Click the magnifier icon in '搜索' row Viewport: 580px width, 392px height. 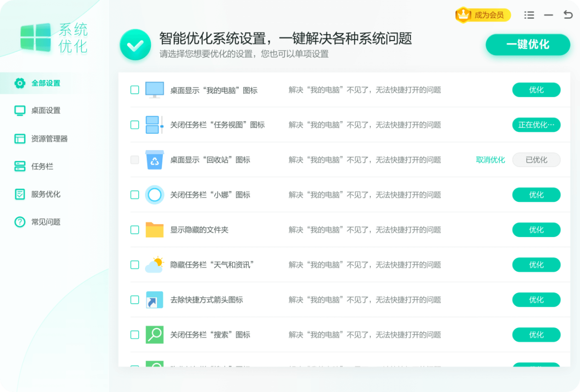tap(155, 335)
